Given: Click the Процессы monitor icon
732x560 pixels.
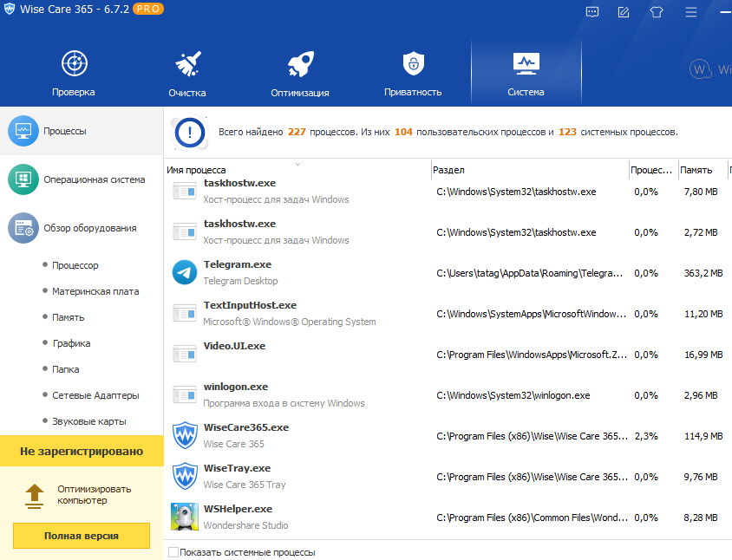Looking at the screenshot, I should click(23, 131).
